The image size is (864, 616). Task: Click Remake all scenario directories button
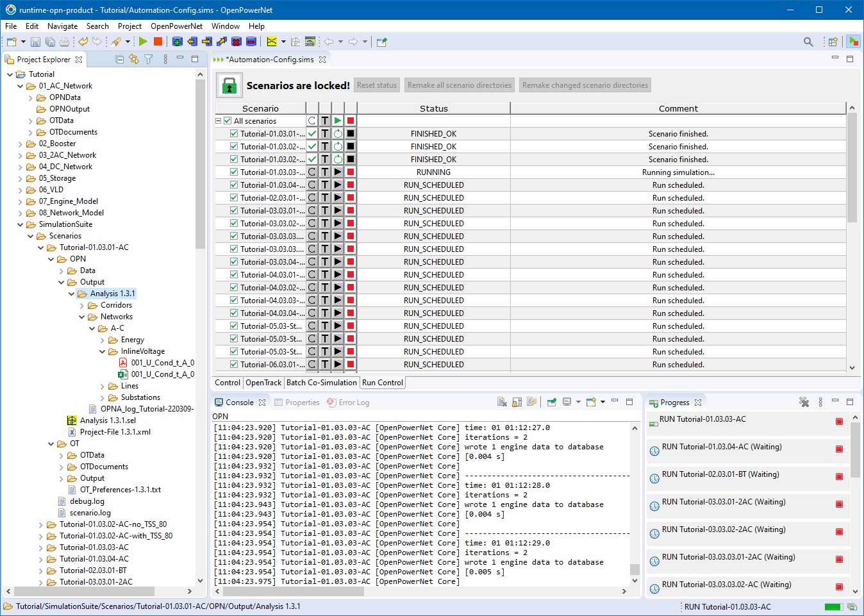459,85
